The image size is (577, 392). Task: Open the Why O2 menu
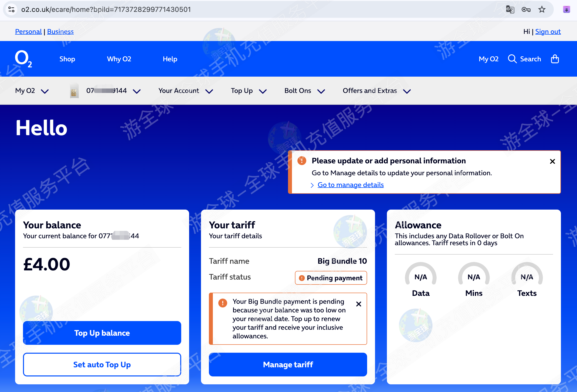(x=119, y=59)
